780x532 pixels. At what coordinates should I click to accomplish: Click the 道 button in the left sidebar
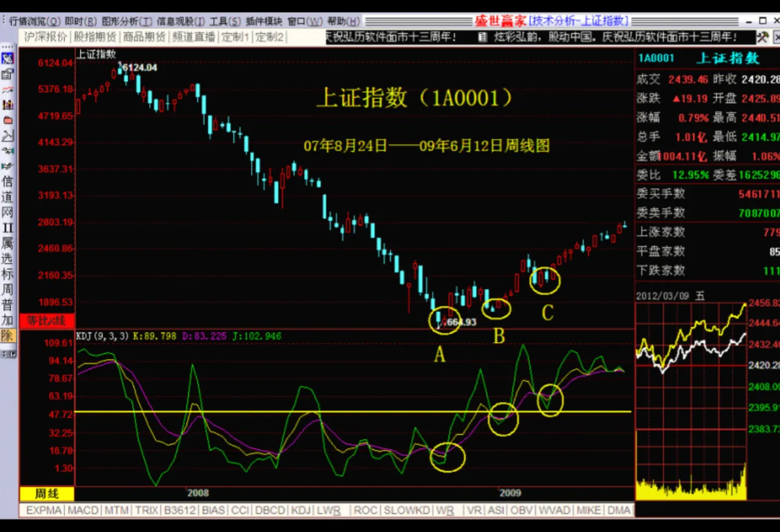(7, 197)
